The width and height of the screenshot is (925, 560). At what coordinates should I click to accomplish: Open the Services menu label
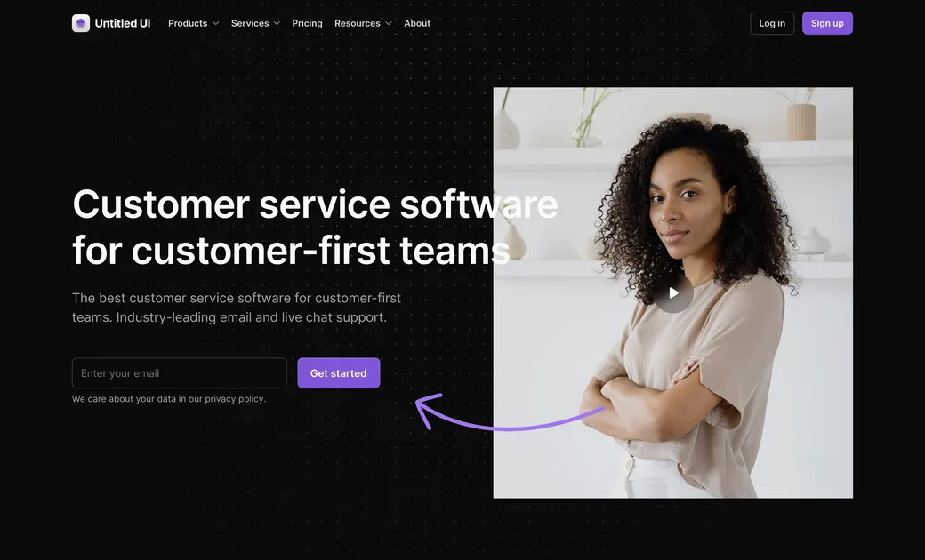pos(250,24)
